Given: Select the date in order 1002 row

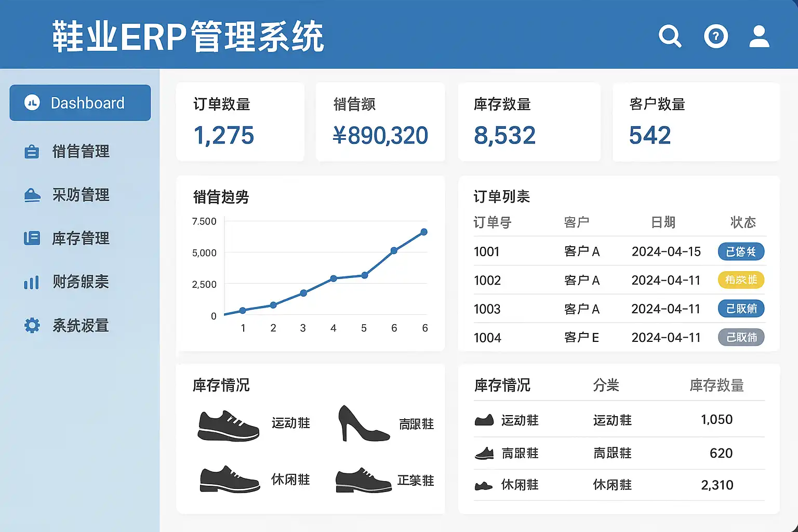Looking at the screenshot, I should point(666,281).
